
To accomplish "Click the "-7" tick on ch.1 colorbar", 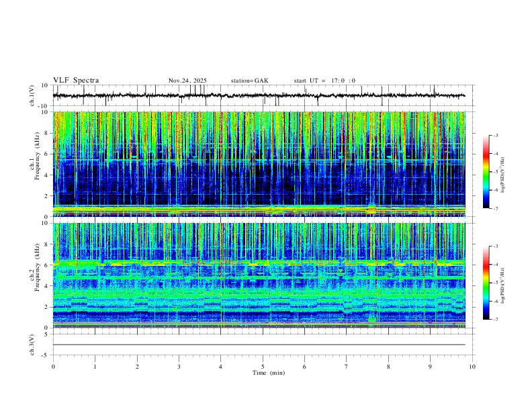I will (x=495, y=209).
